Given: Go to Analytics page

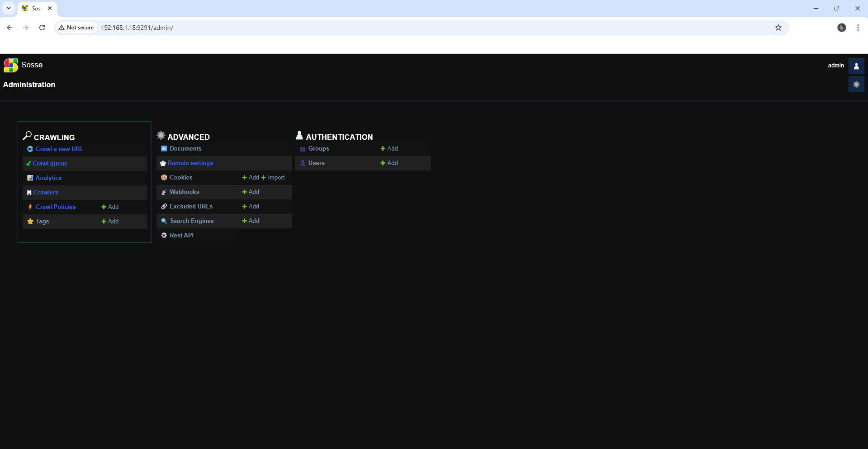Looking at the screenshot, I should tap(48, 178).
